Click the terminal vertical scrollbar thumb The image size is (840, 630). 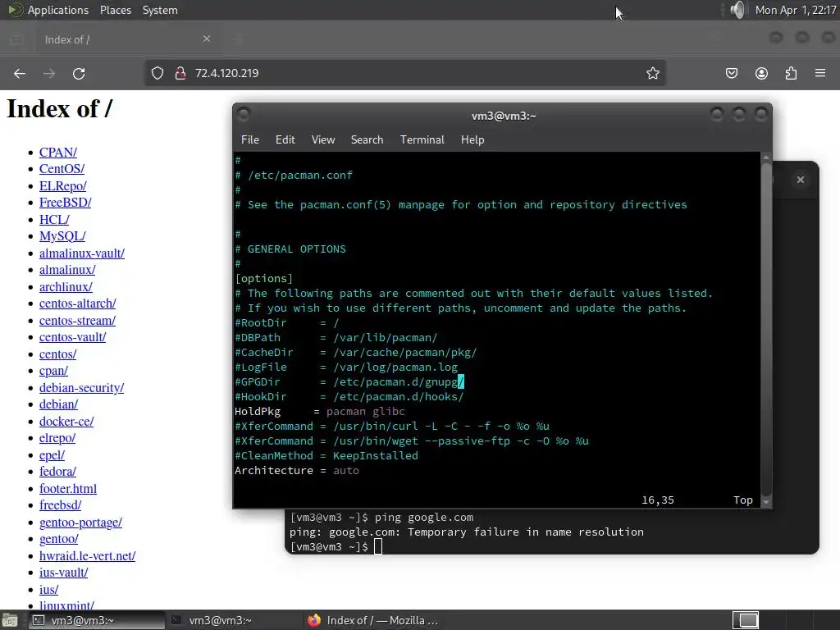[767, 328]
